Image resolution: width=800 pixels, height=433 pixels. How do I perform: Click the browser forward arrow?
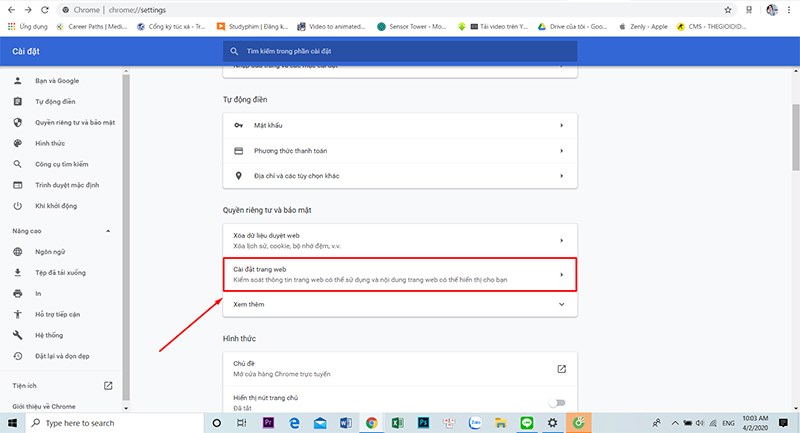[28, 10]
